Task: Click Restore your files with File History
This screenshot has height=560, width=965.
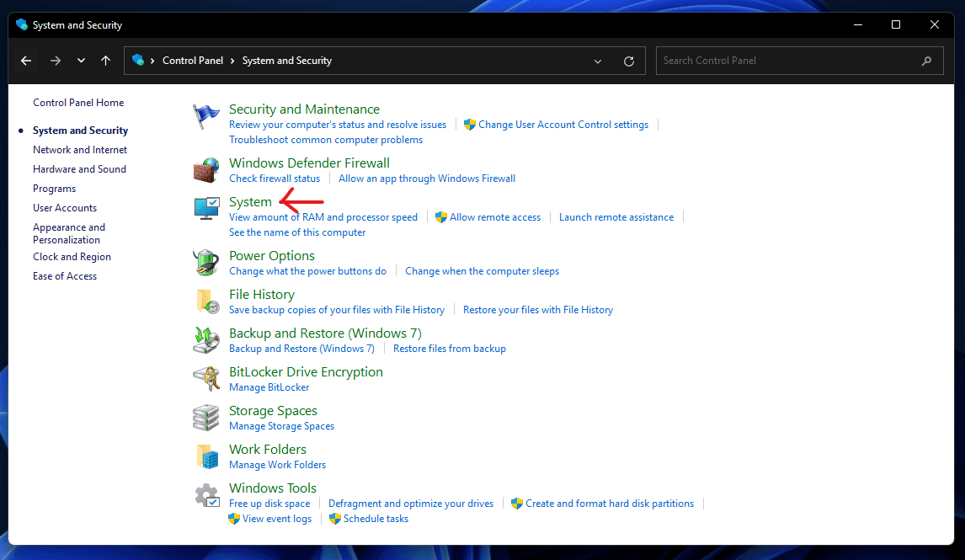Action: pos(538,310)
